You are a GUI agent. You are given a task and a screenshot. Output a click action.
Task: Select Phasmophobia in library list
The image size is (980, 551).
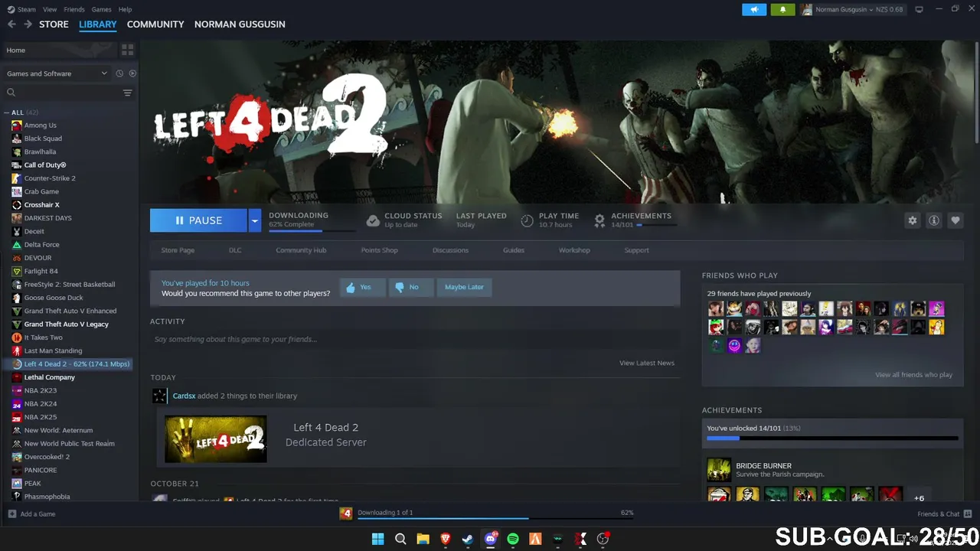(x=47, y=497)
